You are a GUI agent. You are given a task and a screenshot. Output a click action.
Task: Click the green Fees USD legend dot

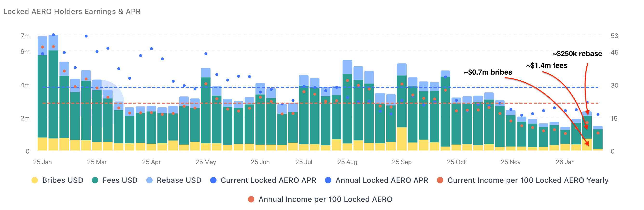95,180
